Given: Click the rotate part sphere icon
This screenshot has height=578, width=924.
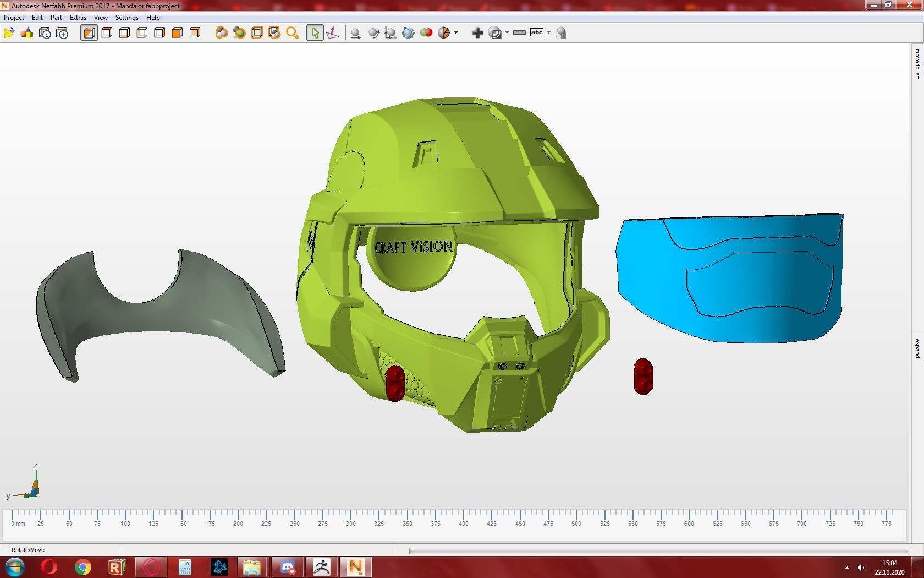Looking at the screenshot, I should pos(373,33).
